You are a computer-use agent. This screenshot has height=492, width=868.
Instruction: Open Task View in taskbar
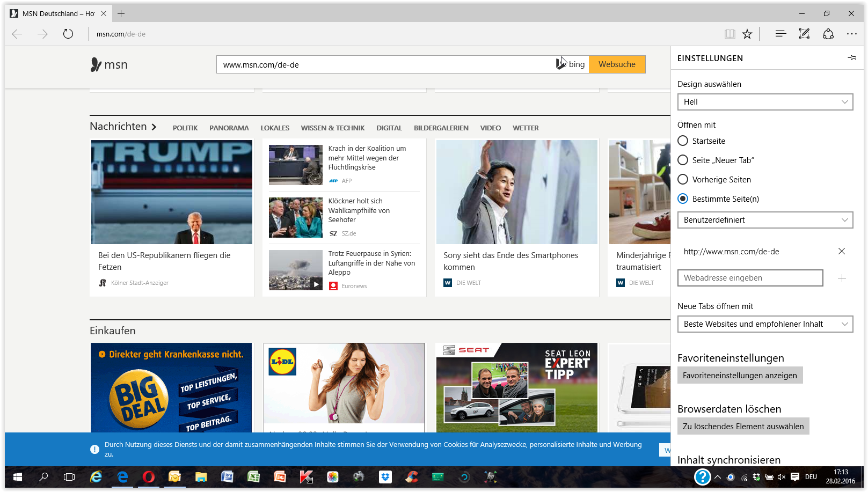69,476
